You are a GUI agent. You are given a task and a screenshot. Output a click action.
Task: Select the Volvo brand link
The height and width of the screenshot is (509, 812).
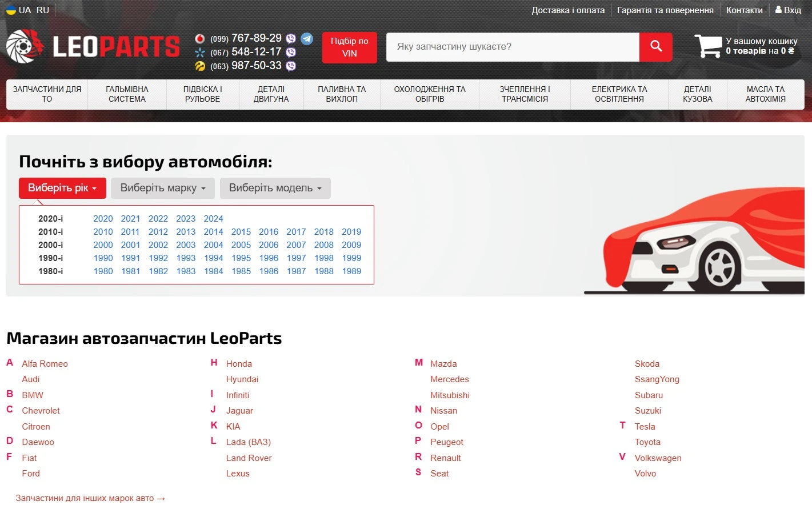646,474
